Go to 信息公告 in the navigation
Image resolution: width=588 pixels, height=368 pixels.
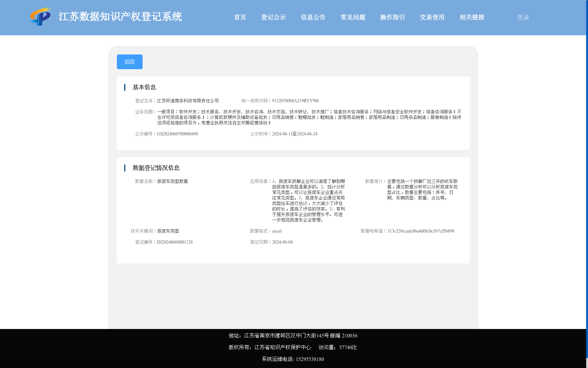[x=313, y=17]
